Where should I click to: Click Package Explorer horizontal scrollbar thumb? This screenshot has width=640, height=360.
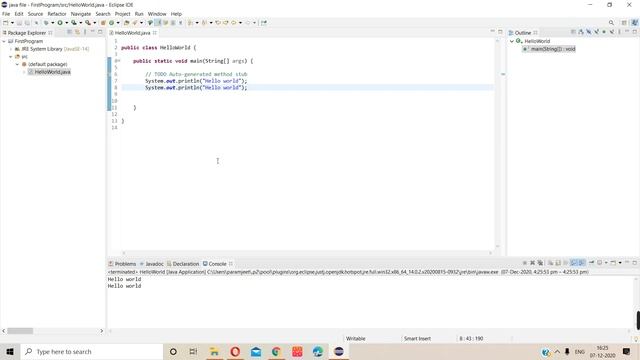[x=20, y=331]
